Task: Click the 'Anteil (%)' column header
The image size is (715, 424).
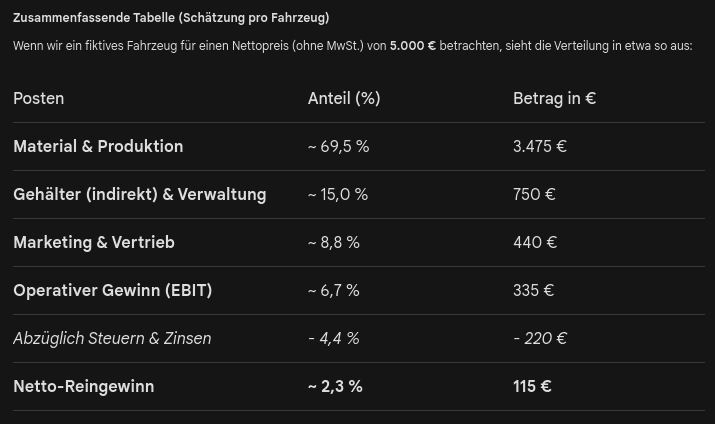Action: pos(344,98)
